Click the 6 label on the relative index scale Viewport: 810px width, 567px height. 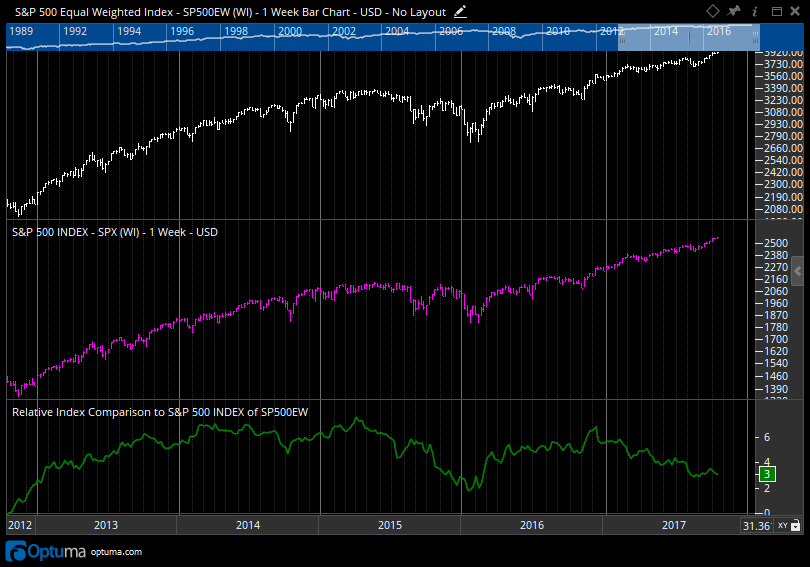pyautogui.click(x=767, y=437)
